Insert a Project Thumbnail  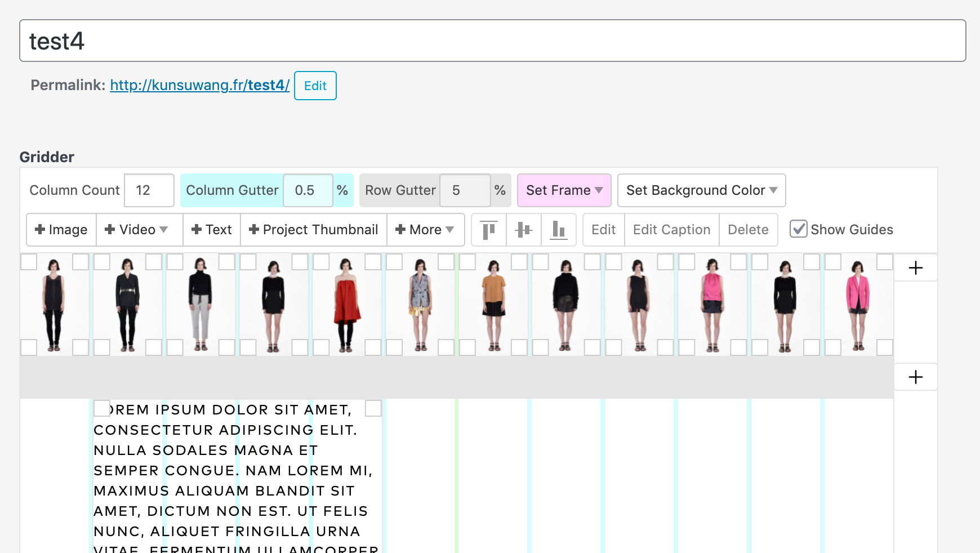[x=314, y=230]
